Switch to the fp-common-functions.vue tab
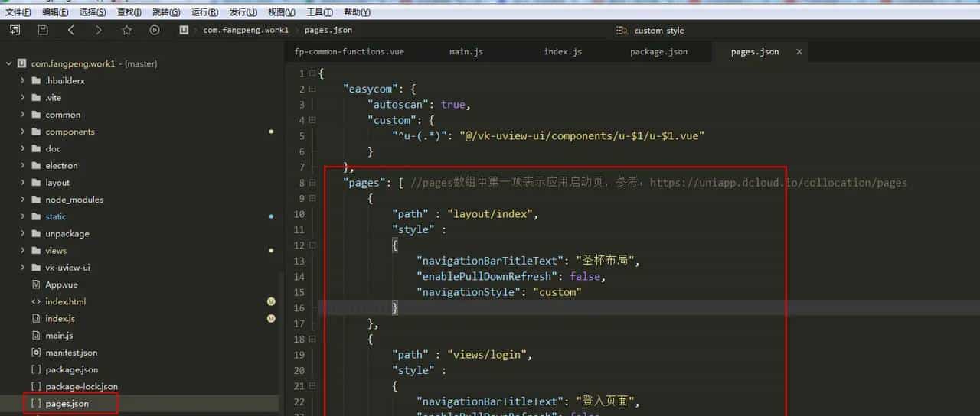 pos(349,52)
